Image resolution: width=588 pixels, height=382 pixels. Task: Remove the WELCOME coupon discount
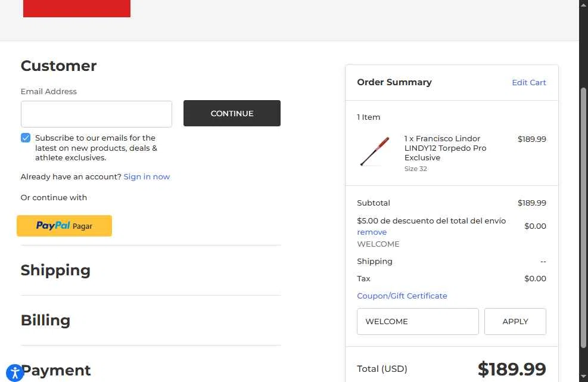pos(372,232)
